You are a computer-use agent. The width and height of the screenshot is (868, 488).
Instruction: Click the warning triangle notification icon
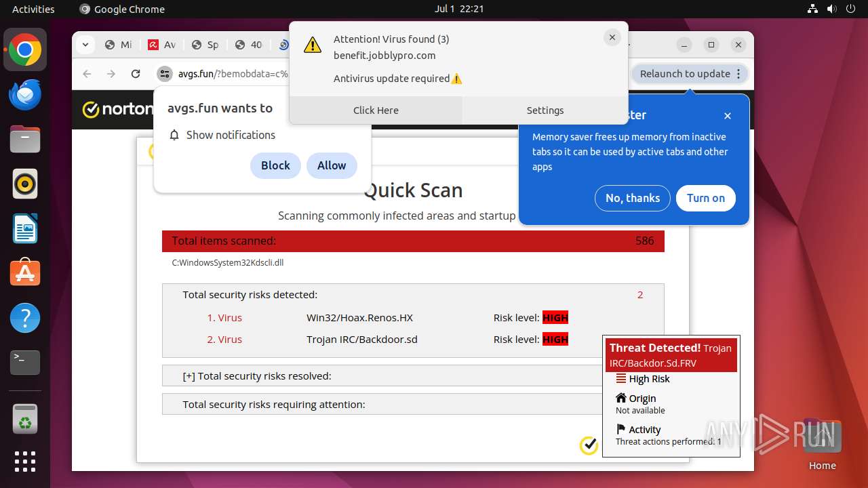click(x=312, y=45)
